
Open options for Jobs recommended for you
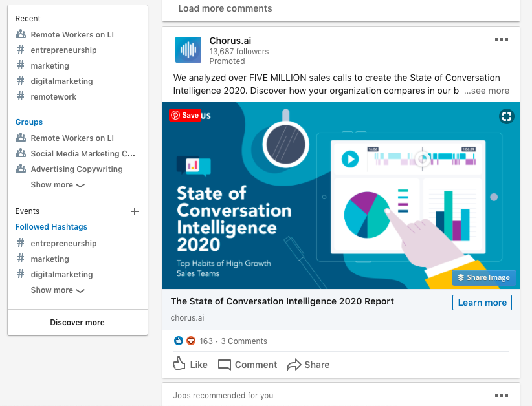click(x=501, y=395)
